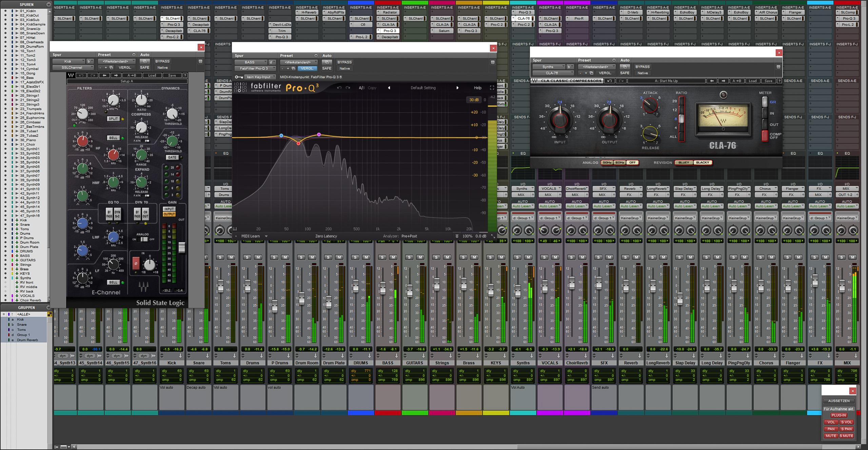Click previous preset arrow in CLA-76 toolbar
868x450 pixels.
[x=712, y=81]
